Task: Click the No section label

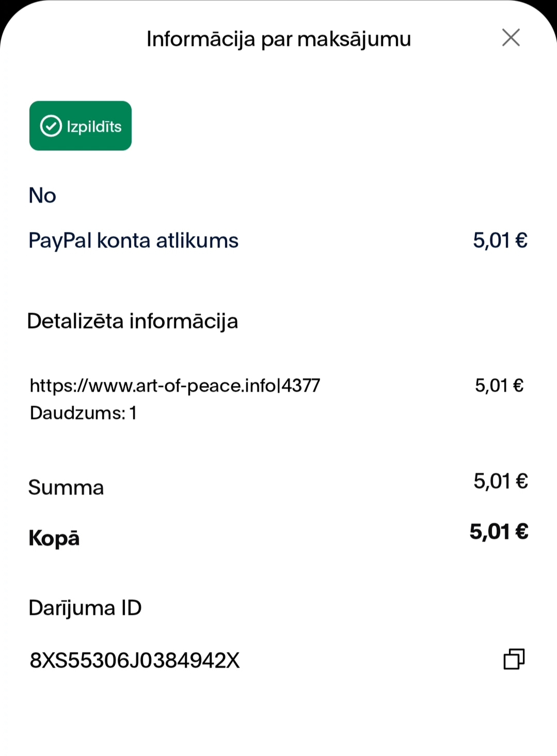Action: pyautogui.click(x=42, y=195)
